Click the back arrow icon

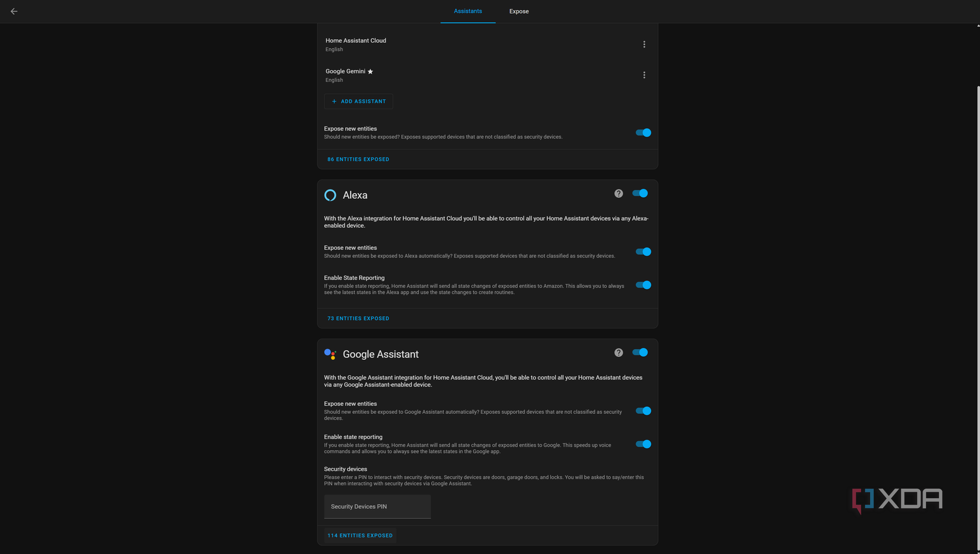point(14,11)
